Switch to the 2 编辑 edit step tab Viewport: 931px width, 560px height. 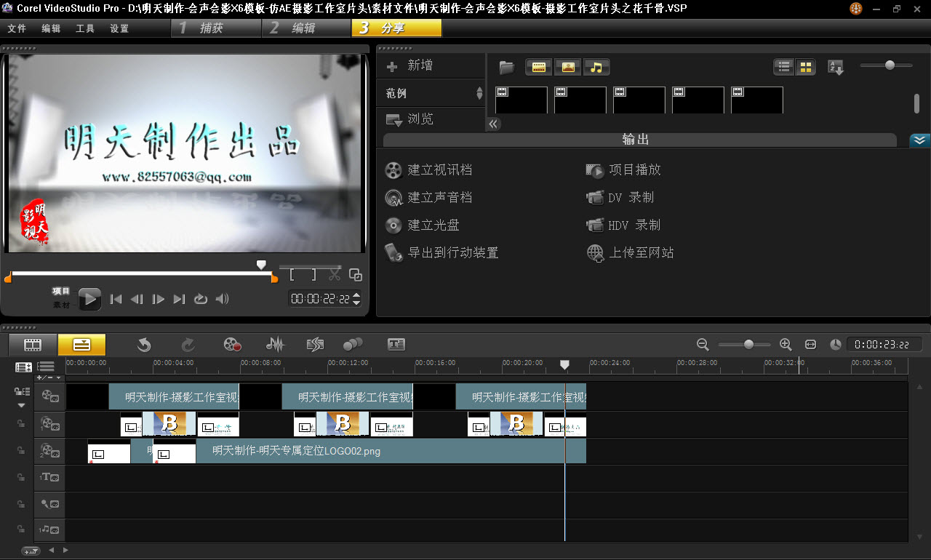click(306, 28)
